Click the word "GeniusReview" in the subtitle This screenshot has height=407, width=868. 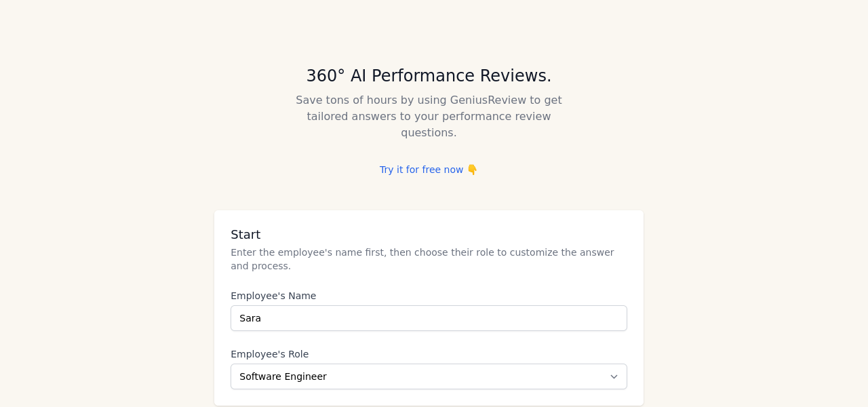[x=488, y=100]
